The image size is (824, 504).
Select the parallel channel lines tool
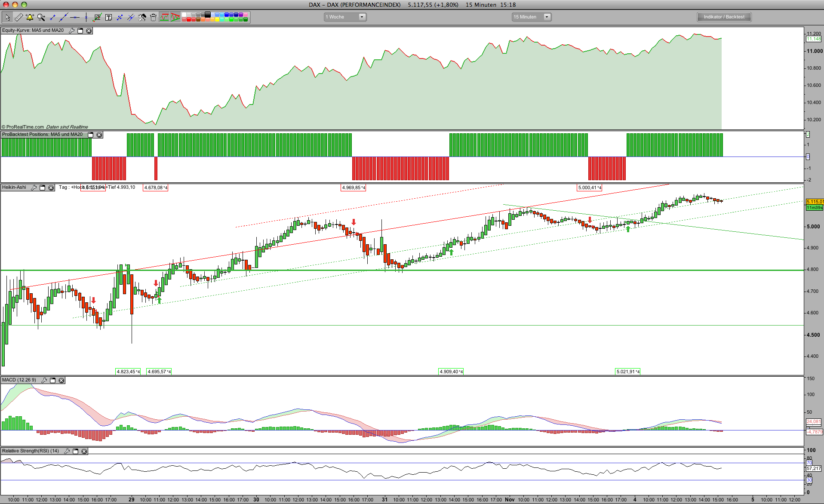pos(131,17)
